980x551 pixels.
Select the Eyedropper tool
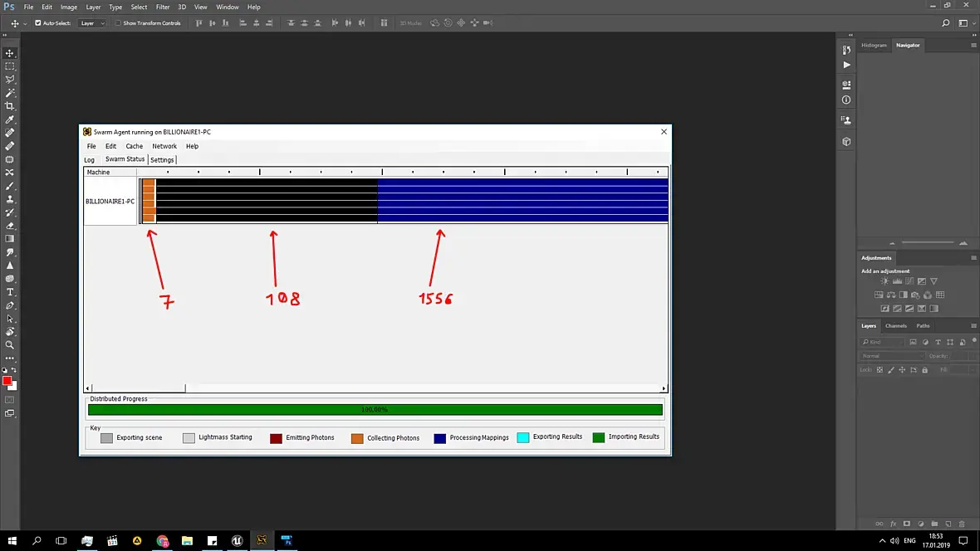tap(10, 119)
